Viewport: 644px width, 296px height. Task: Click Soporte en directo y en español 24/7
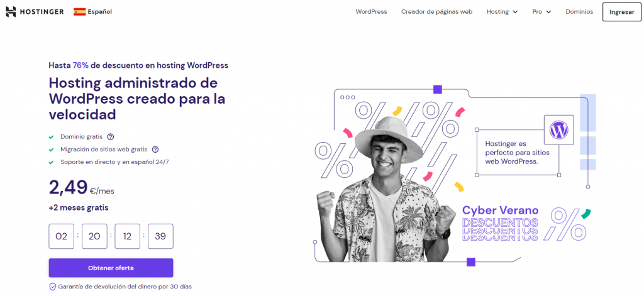click(114, 162)
